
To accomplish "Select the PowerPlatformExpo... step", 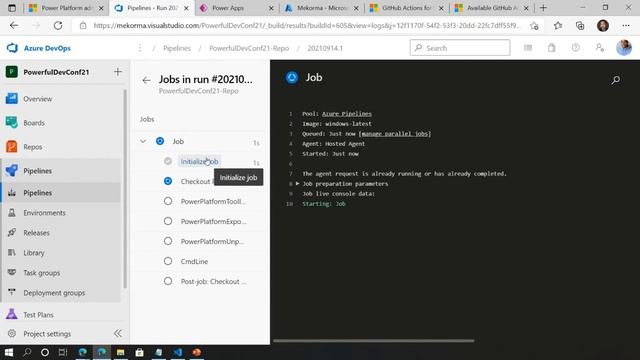I will [213, 221].
